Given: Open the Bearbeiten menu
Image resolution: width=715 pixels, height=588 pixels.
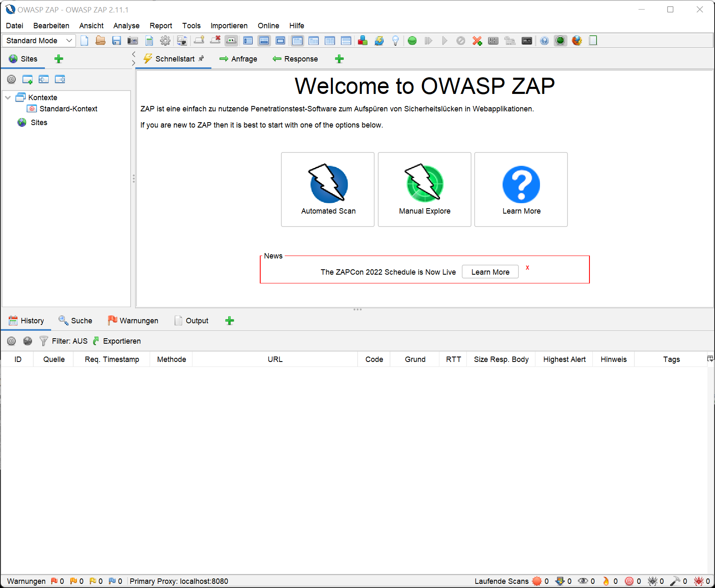Looking at the screenshot, I should point(51,26).
